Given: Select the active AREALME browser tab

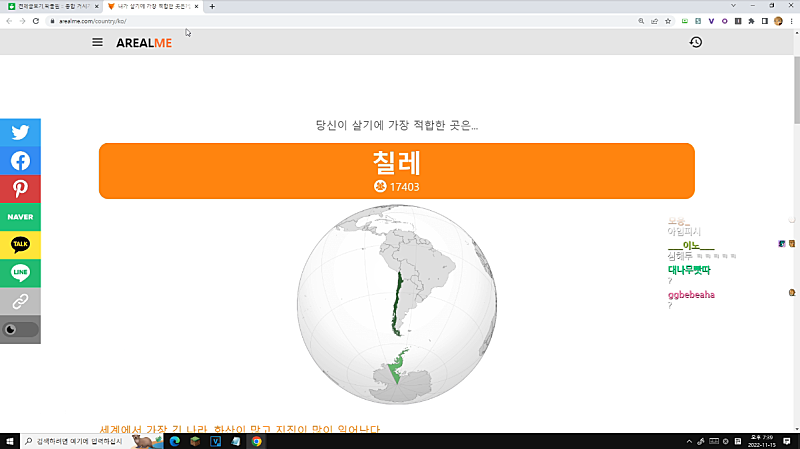Looking at the screenshot, I should point(152,7).
